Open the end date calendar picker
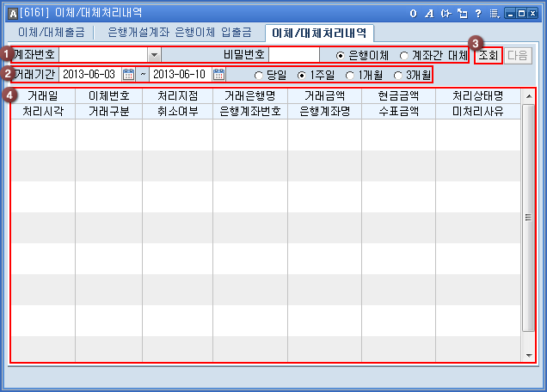Image resolution: width=547 pixels, height=392 pixels. point(218,75)
